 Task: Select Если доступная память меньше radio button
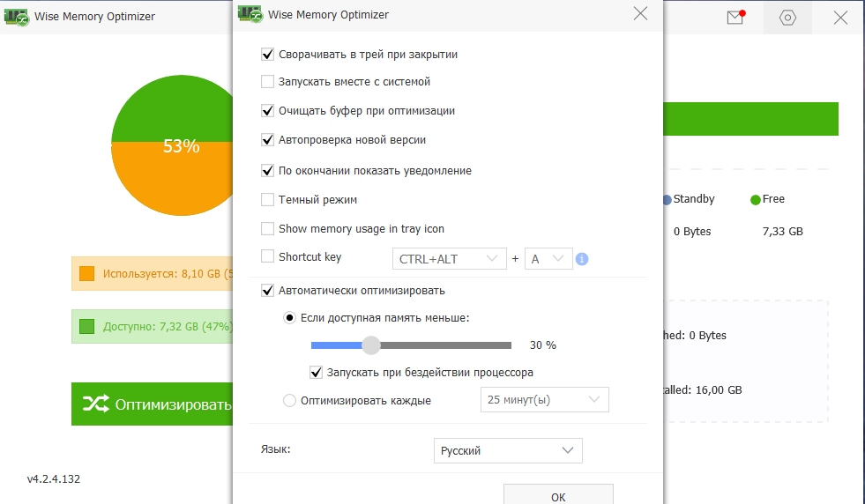[x=289, y=317]
